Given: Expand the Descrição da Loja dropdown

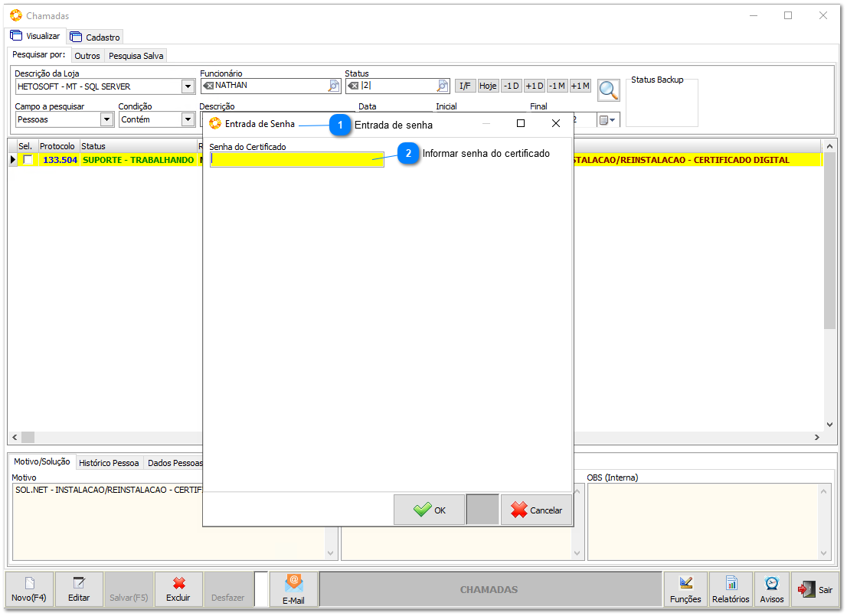Looking at the screenshot, I should [x=188, y=86].
